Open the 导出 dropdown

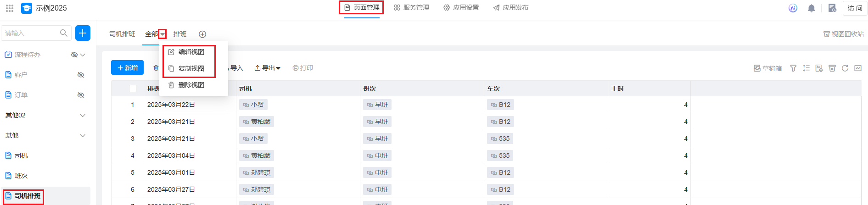coord(268,68)
